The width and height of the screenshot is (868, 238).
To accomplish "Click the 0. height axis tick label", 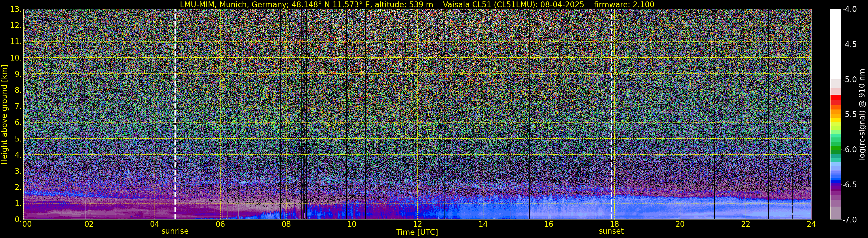I will point(18,220).
